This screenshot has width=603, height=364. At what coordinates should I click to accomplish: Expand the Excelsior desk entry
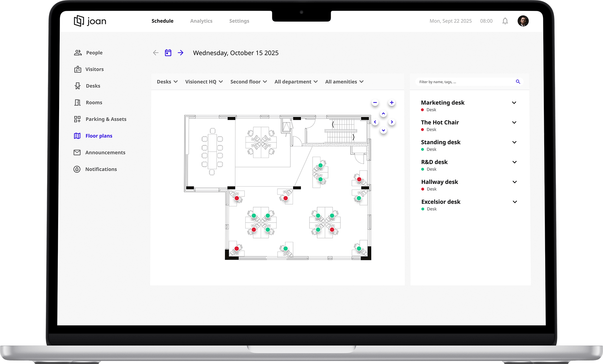[x=515, y=202]
